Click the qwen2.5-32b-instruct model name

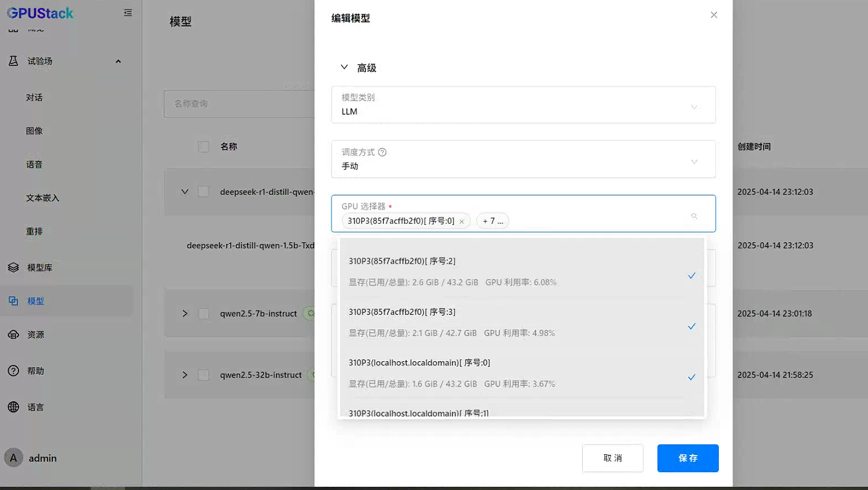point(261,375)
